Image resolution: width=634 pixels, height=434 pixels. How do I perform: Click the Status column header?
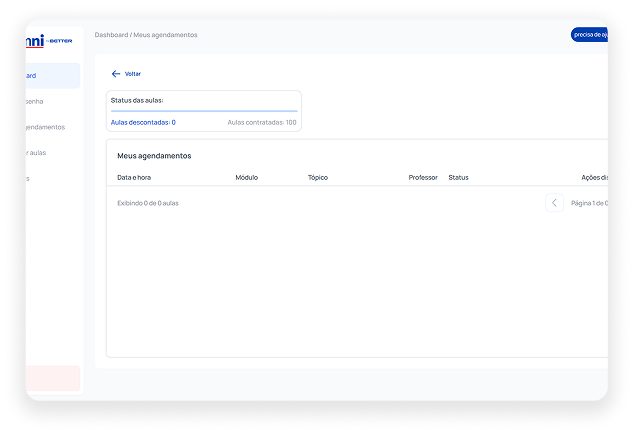(x=458, y=177)
